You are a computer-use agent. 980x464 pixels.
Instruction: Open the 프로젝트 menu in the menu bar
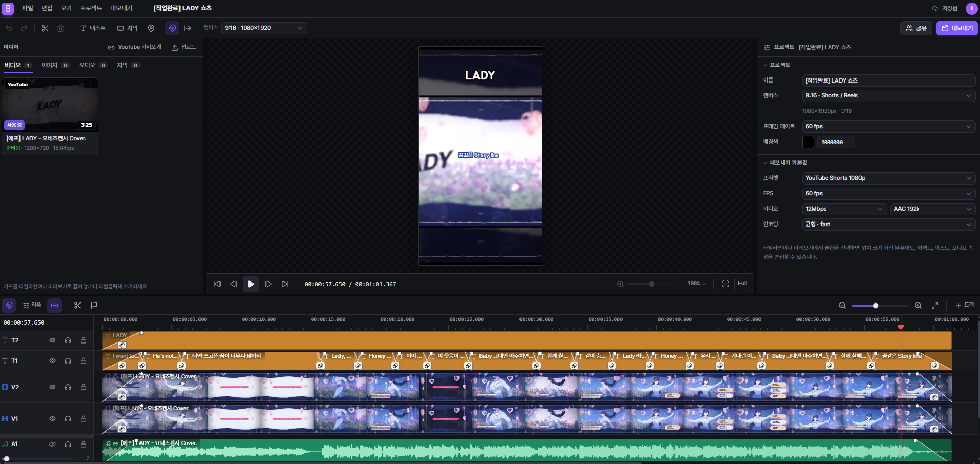pyautogui.click(x=91, y=8)
